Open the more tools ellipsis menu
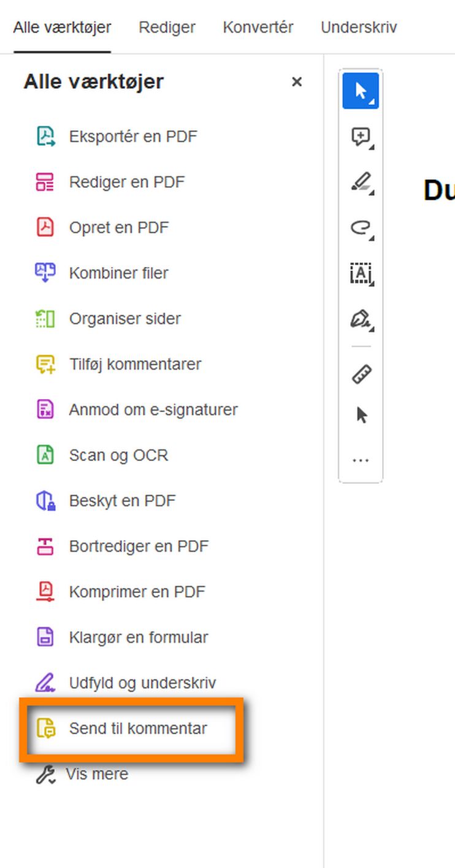The width and height of the screenshot is (455, 868). [x=361, y=459]
